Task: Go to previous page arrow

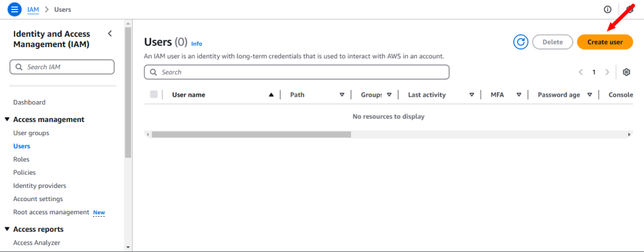Action: click(580, 72)
